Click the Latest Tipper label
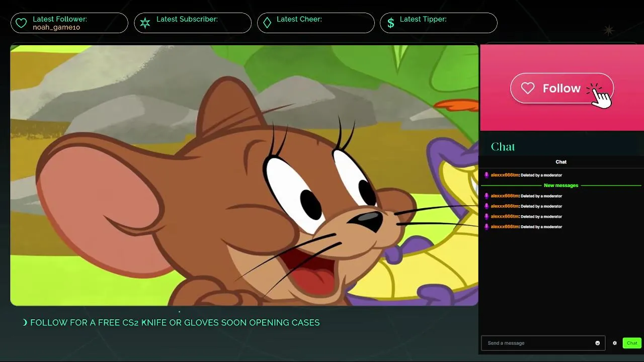 click(x=423, y=19)
